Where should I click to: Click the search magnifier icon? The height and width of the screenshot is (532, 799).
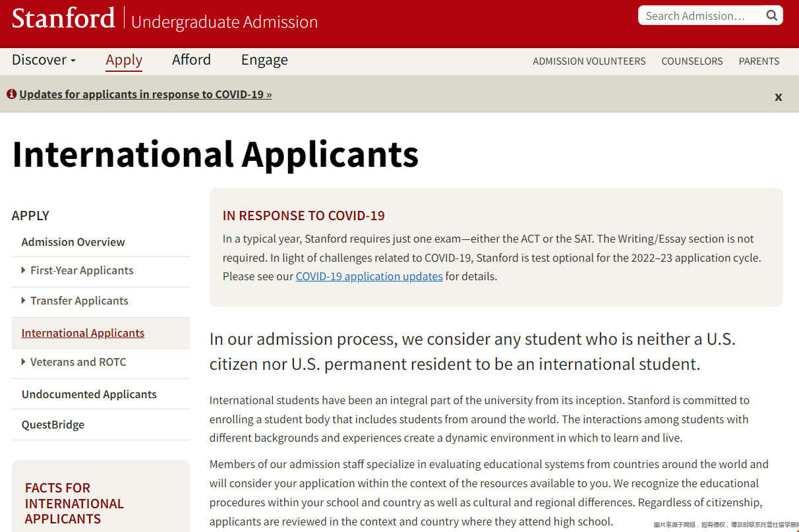(x=771, y=15)
